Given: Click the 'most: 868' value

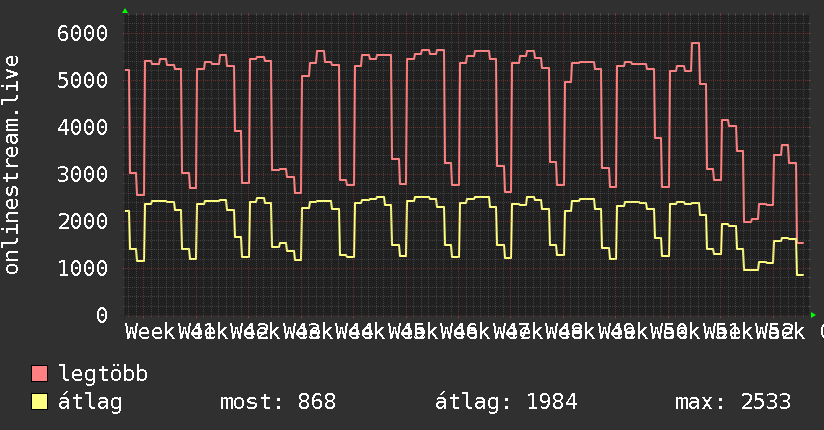Looking at the screenshot, I should (278, 402).
